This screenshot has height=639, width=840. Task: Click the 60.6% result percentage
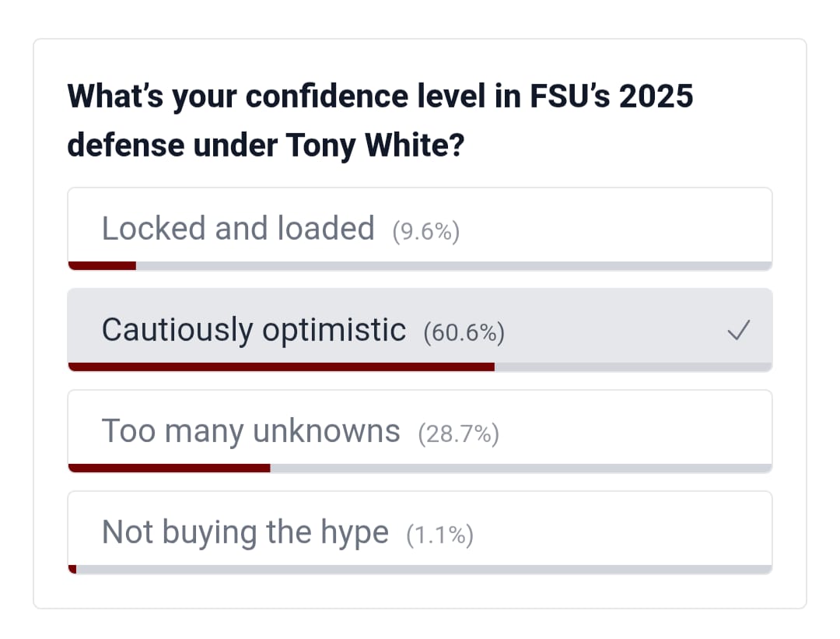pos(464,333)
